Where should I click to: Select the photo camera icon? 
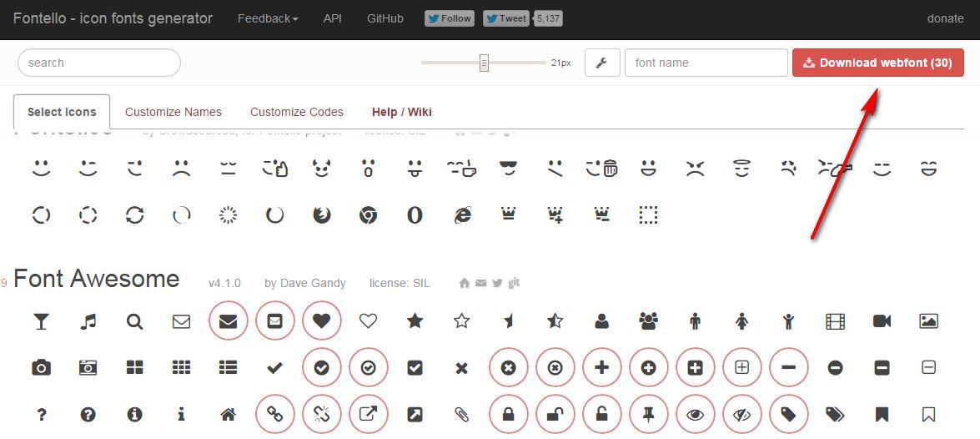tap(41, 368)
